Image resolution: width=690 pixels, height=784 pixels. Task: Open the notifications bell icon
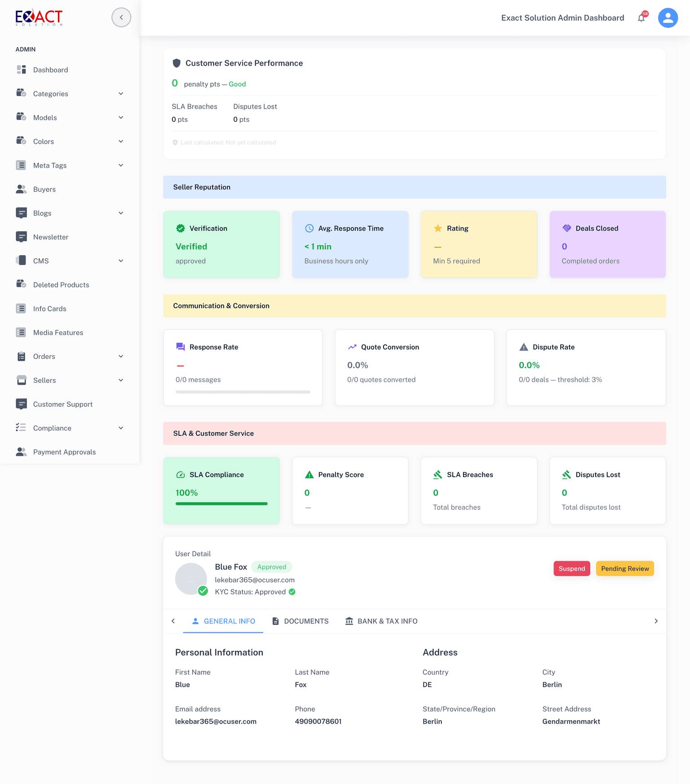(641, 18)
